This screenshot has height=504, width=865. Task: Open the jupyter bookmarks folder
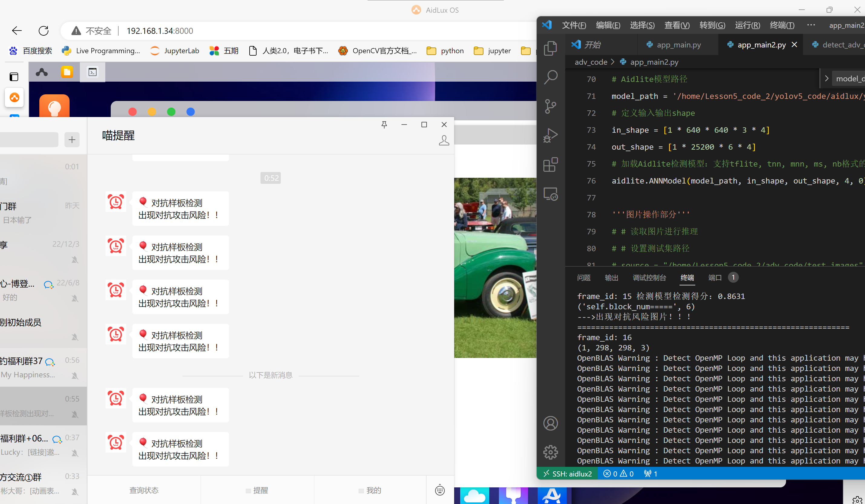[x=492, y=51]
